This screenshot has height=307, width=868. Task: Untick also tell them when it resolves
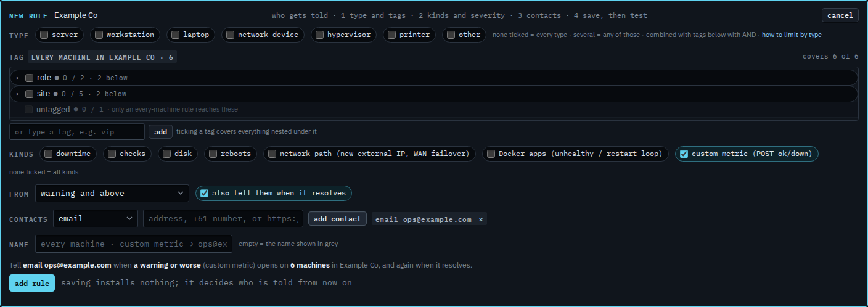204,193
